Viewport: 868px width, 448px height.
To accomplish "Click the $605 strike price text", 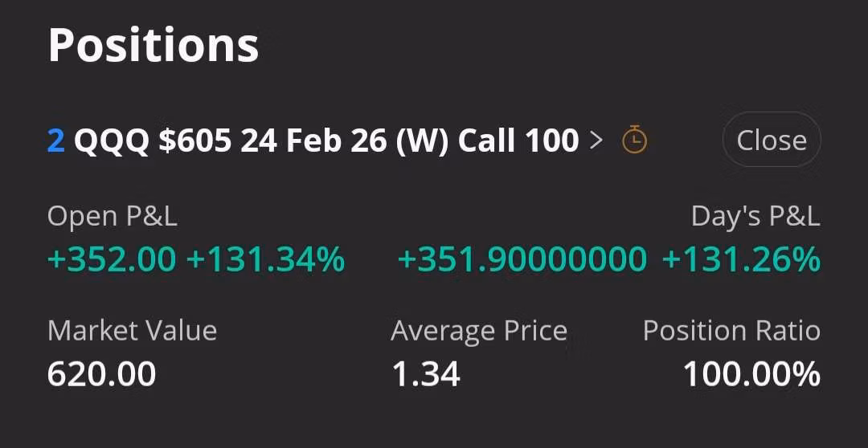I will point(195,141).
